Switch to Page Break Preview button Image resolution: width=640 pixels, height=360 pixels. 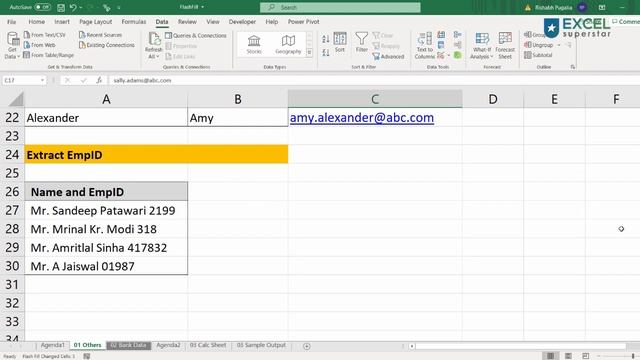click(585, 356)
